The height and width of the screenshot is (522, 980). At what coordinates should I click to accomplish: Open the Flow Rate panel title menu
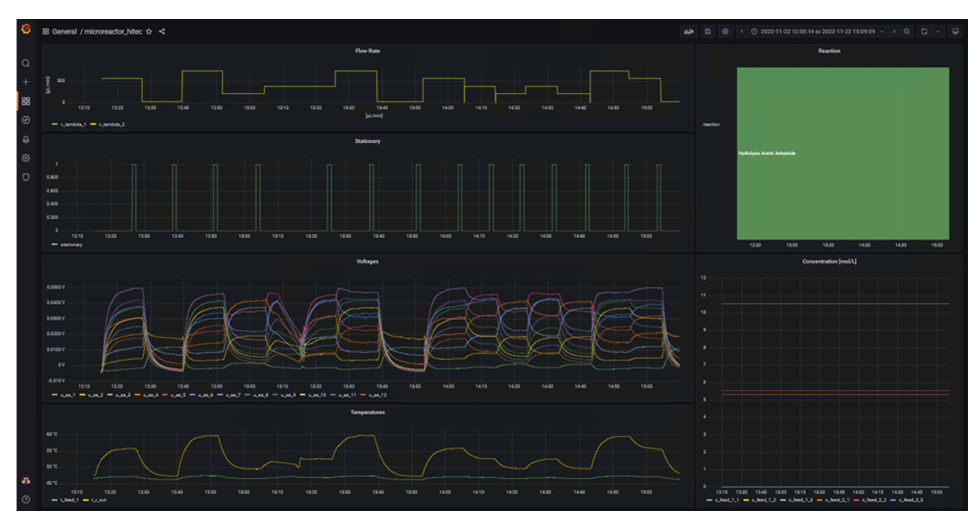[367, 51]
